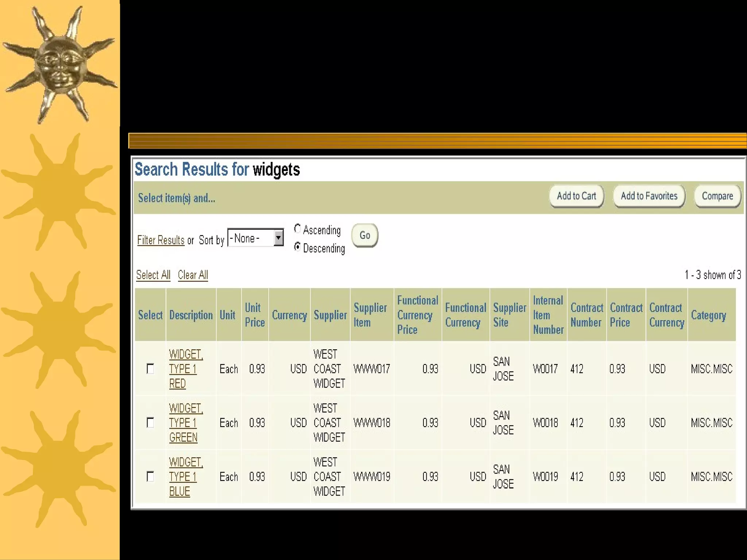Click the Go button

click(x=365, y=236)
